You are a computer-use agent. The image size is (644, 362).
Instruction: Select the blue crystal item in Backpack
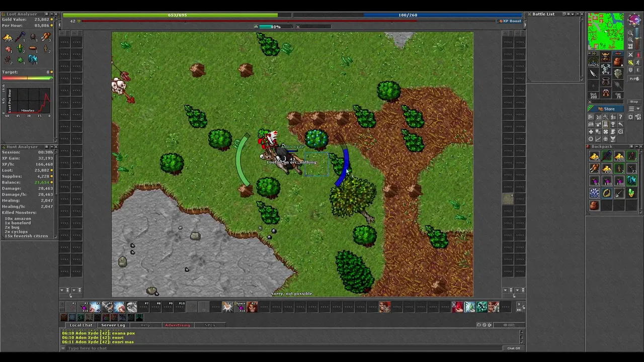631,180
